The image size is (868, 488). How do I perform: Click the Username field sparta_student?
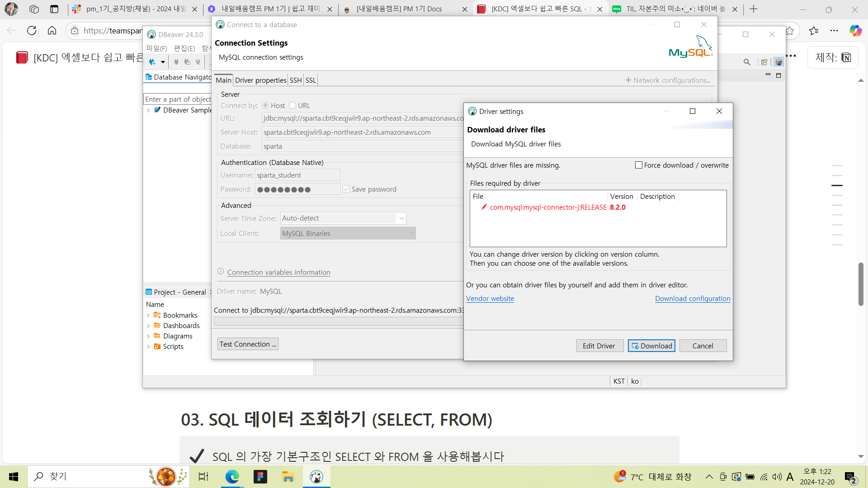pos(297,175)
